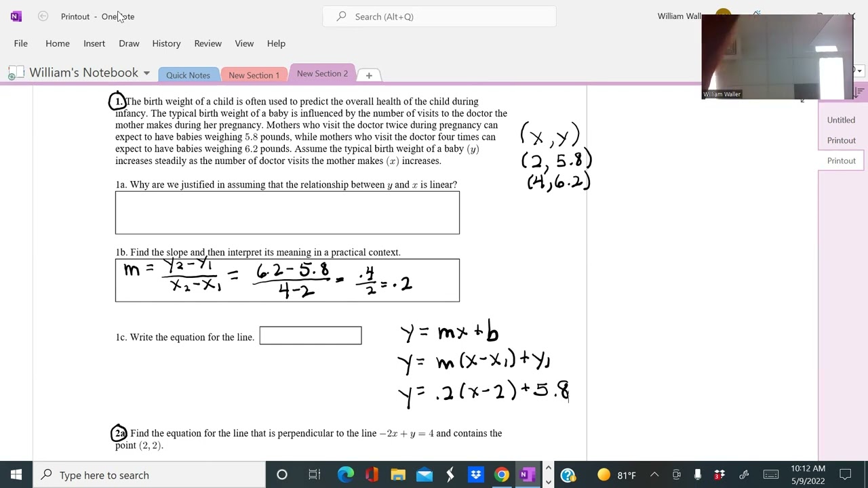This screenshot has height=488, width=868.
Task: Click the microphone tray icon
Action: pos(697,474)
